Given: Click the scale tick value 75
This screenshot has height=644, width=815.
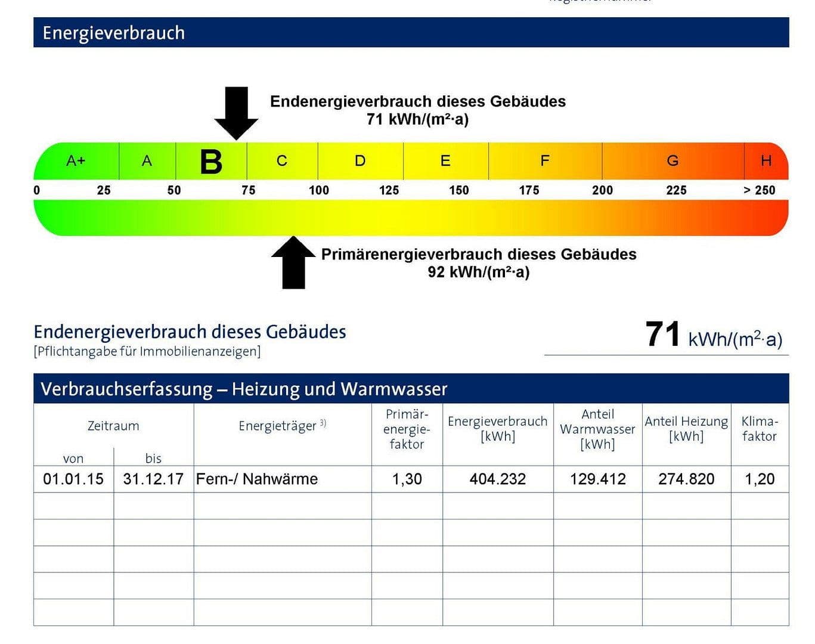Looking at the screenshot, I should click(x=249, y=190).
